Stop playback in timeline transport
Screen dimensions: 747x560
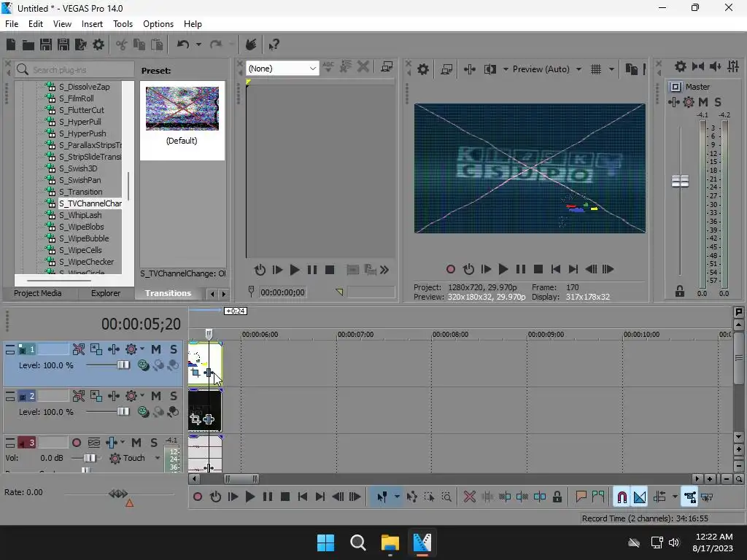[285, 497]
